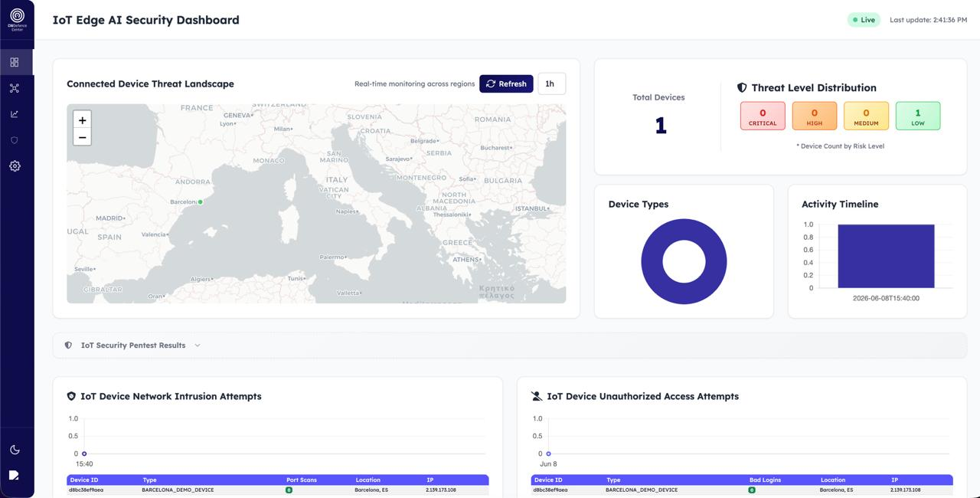
Task: Open the network topology sidebar icon
Action: pos(15,88)
